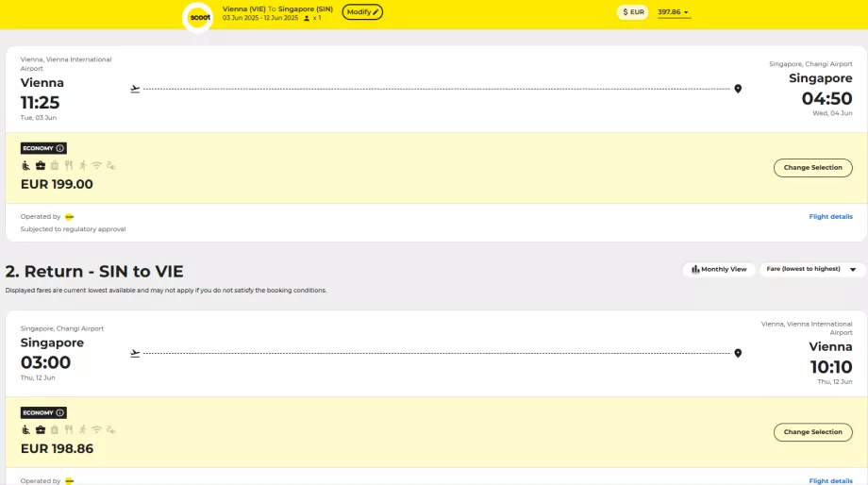Open Flight details for the Vienna to Singapore flight
The width and height of the screenshot is (868, 485).
coord(830,217)
